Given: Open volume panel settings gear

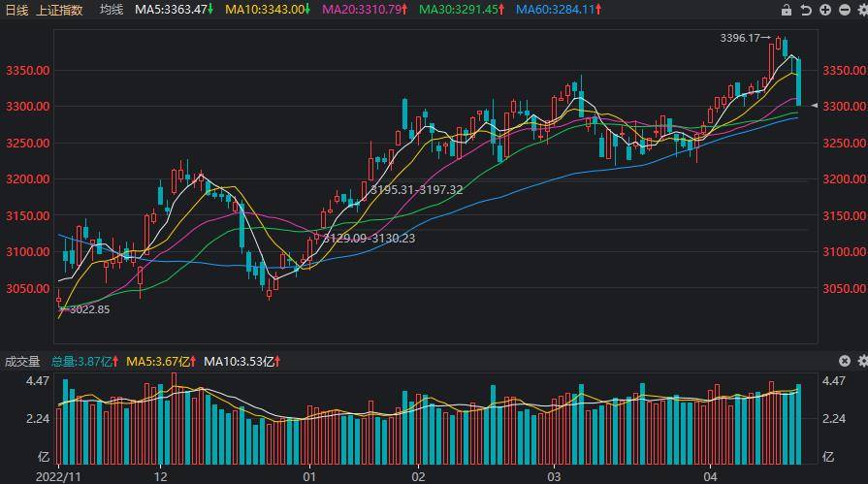Looking at the screenshot, I should point(859,361).
